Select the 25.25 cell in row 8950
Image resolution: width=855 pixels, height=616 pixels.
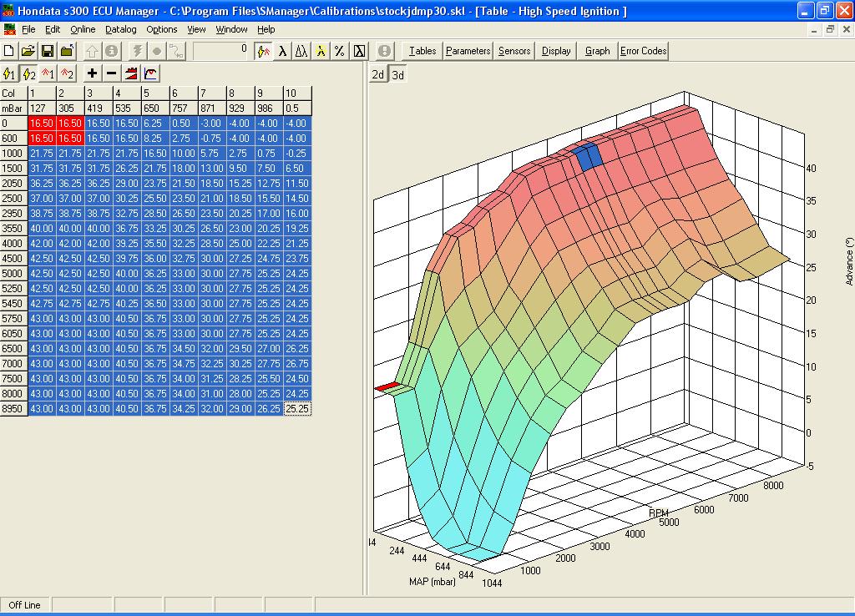[297, 409]
